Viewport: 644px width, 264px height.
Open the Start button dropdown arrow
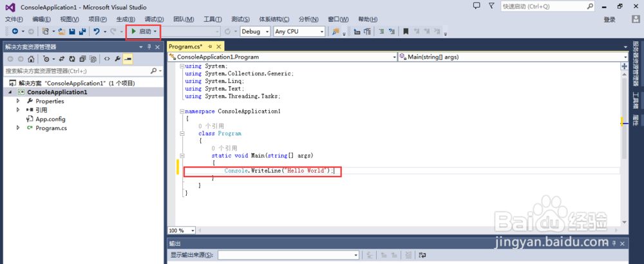pyautogui.click(x=155, y=31)
